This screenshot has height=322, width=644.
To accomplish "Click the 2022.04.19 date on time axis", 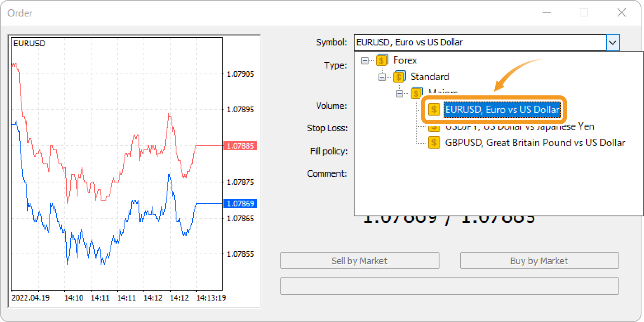I will 31,297.
